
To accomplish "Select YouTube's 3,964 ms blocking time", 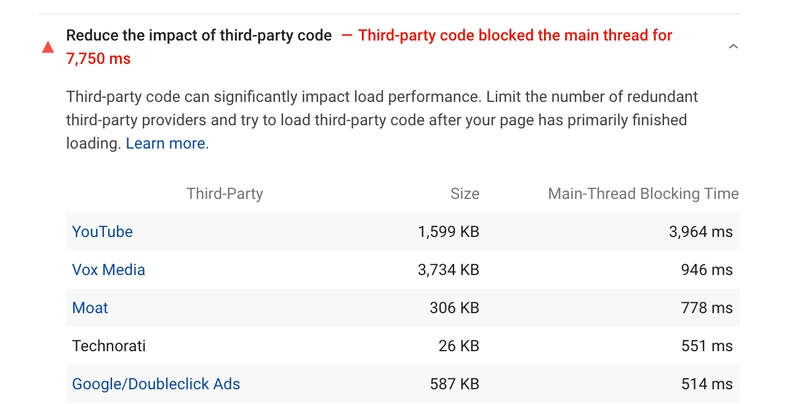I will 700,231.
